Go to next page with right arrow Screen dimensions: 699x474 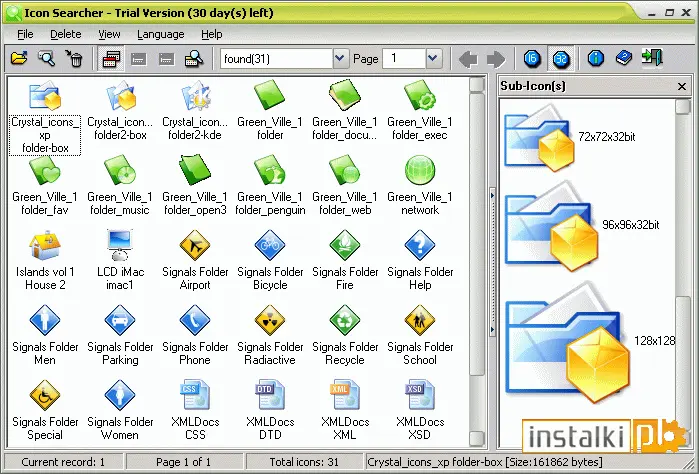496,59
